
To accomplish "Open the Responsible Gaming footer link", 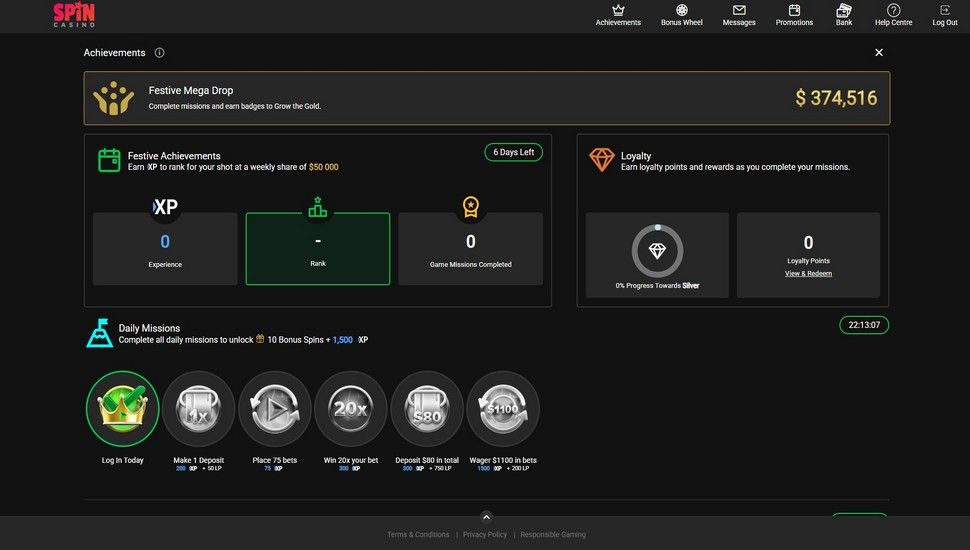I will coord(553,535).
